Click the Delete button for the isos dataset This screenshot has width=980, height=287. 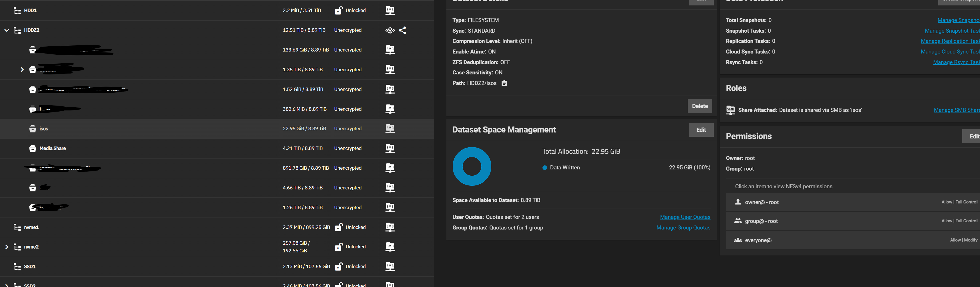coord(700,106)
